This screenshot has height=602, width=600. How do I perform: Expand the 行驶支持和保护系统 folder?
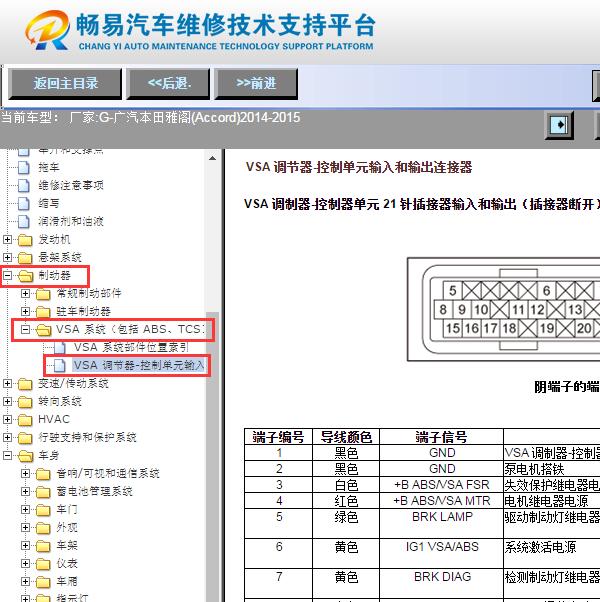tap(7, 437)
